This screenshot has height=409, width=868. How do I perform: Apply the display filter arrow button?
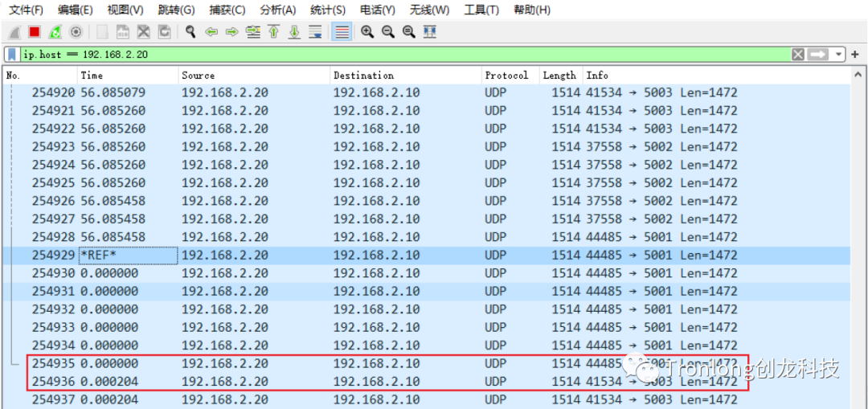tap(817, 55)
